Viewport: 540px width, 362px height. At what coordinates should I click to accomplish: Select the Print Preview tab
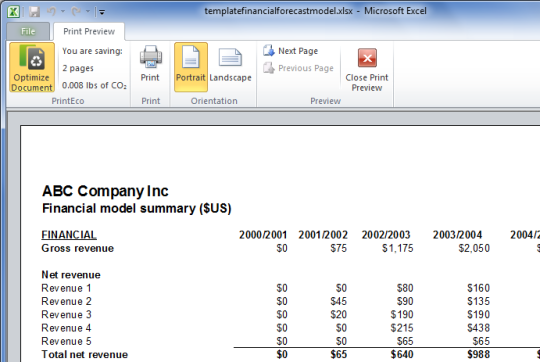pyautogui.click(x=89, y=32)
